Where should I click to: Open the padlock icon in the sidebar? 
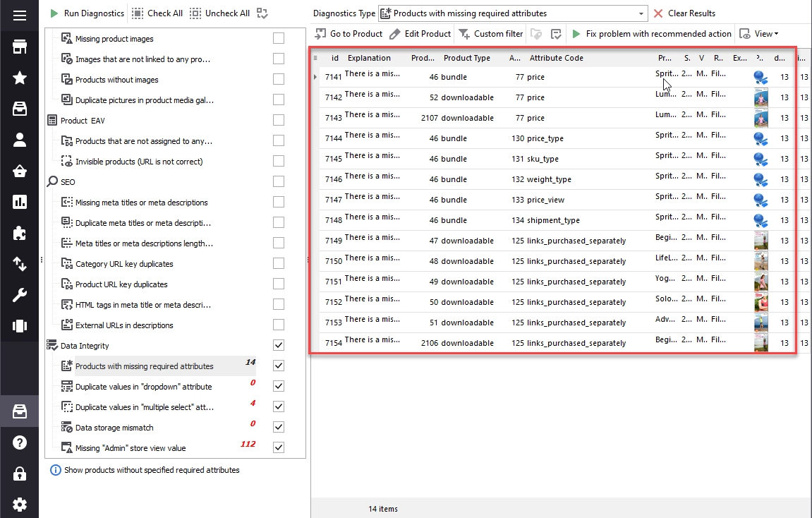pos(20,474)
